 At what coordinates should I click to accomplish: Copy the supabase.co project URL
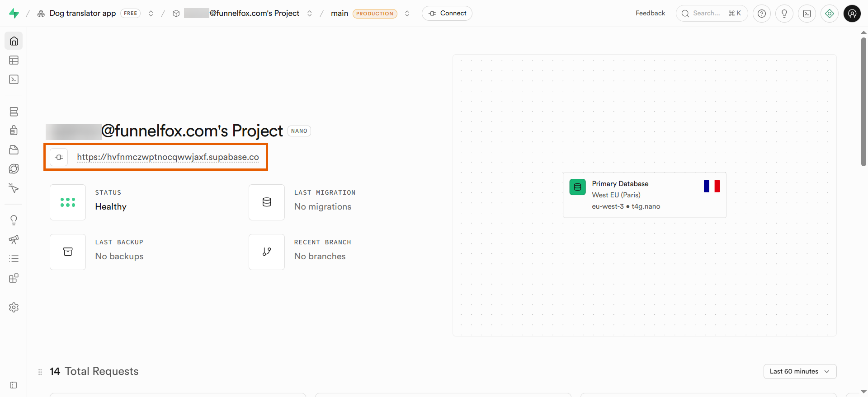pos(168,157)
